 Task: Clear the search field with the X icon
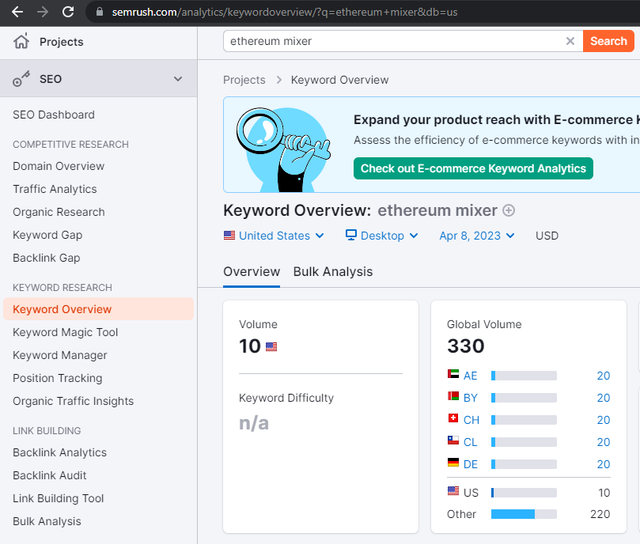[570, 41]
